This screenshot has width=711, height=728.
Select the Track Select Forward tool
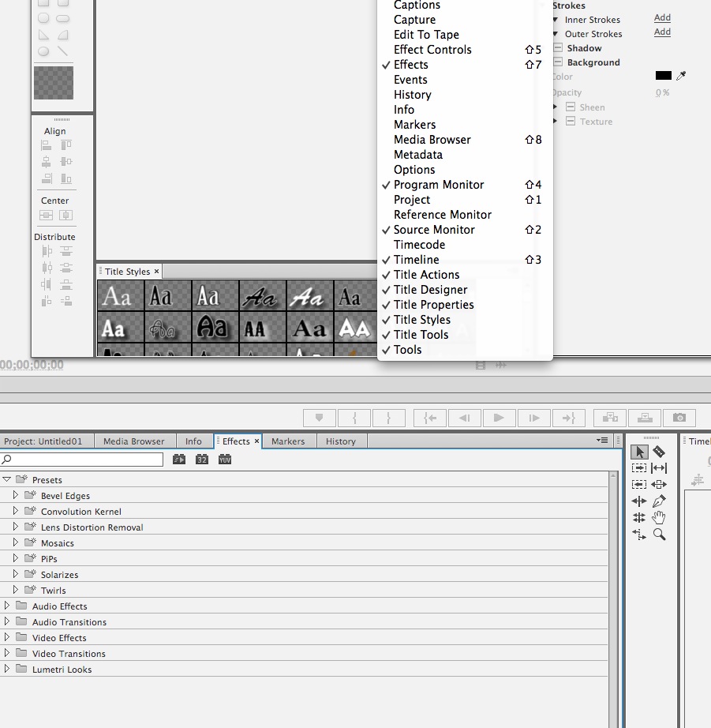coord(639,468)
